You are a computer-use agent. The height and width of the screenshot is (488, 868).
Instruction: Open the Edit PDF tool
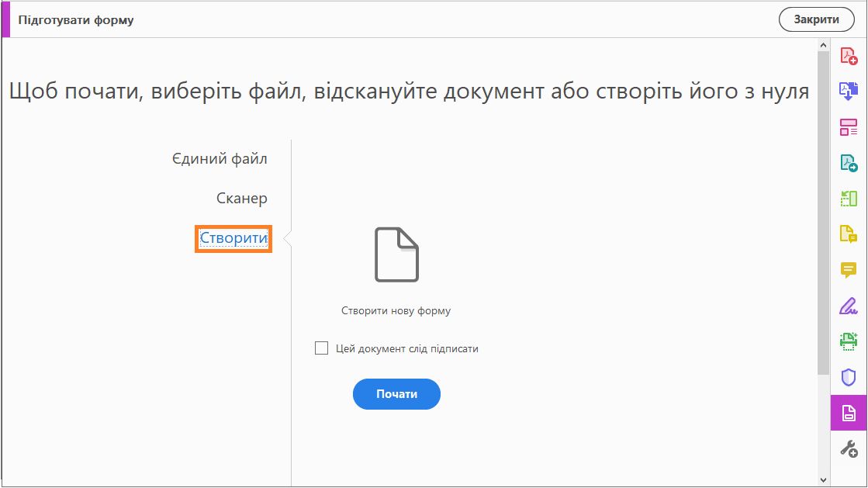851,126
